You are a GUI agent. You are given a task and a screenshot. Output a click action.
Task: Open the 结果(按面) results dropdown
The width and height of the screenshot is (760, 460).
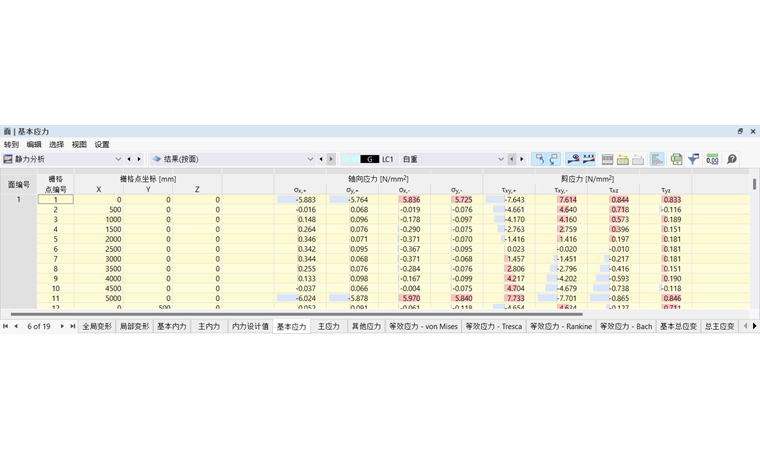(x=310, y=159)
